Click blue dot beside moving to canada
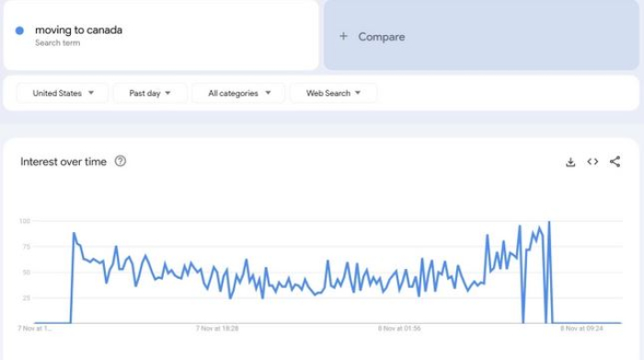This screenshot has width=644, height=360. coord(19,30)
